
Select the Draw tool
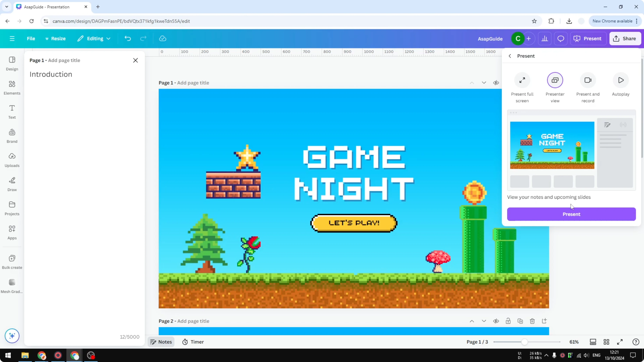click(x=12, y=184)
